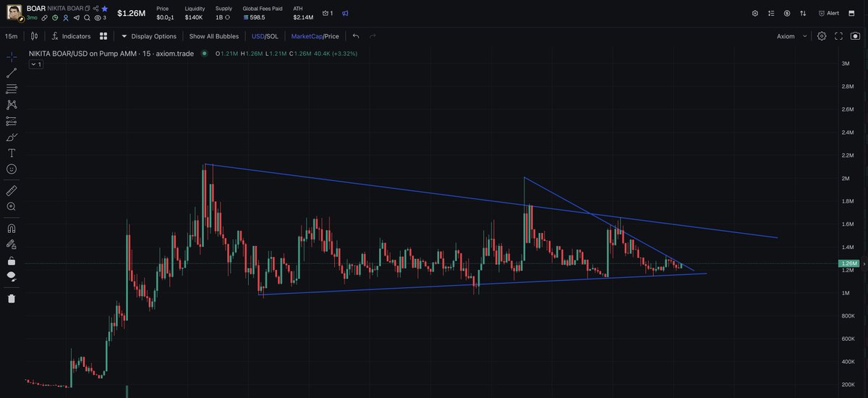The image size is (868, 398).
Task: Click the crown icon with count 1
Action: tap(327, 13)
